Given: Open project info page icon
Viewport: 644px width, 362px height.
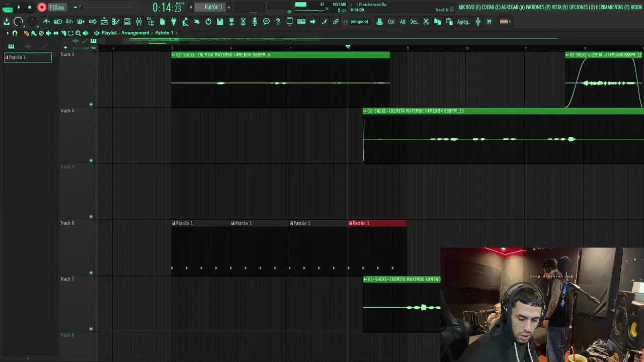Looking at the screenshot, I should coord(162,22).
